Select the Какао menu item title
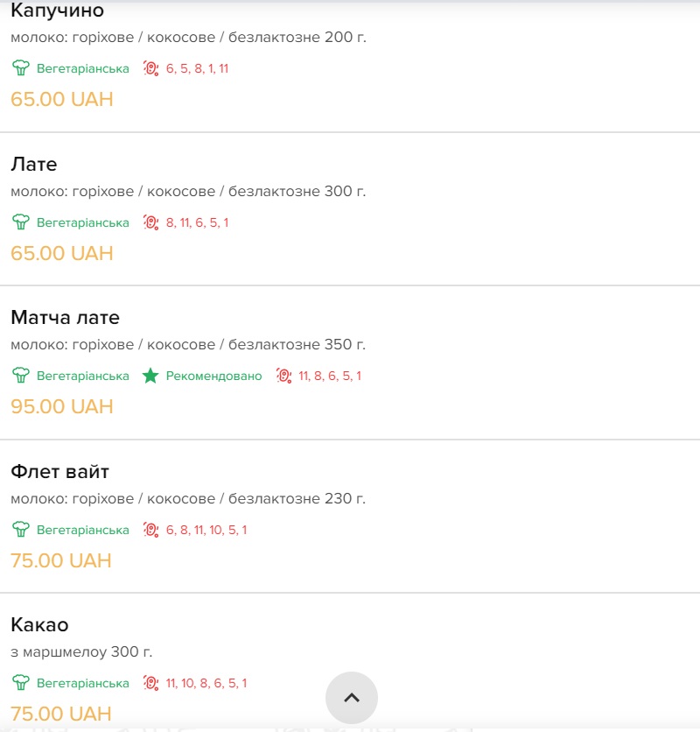The image size is (700, 732). pyautogui.click(x=39, y=624)
